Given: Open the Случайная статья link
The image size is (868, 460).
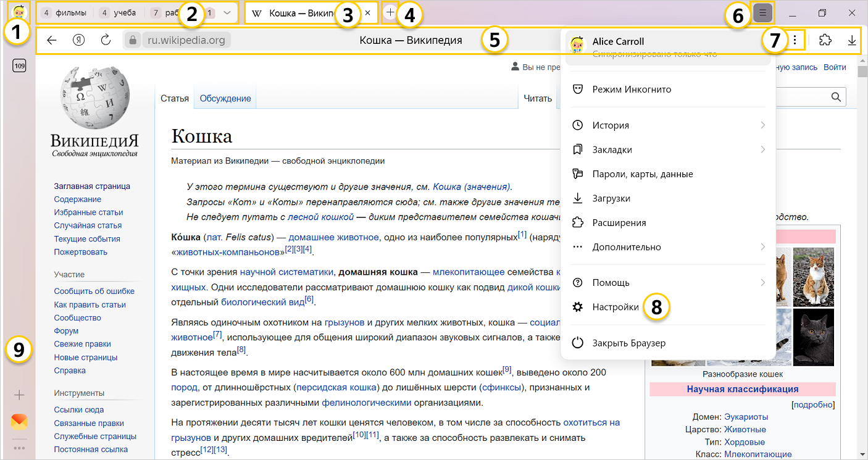Looking at the screenshot, I should 88,225.
